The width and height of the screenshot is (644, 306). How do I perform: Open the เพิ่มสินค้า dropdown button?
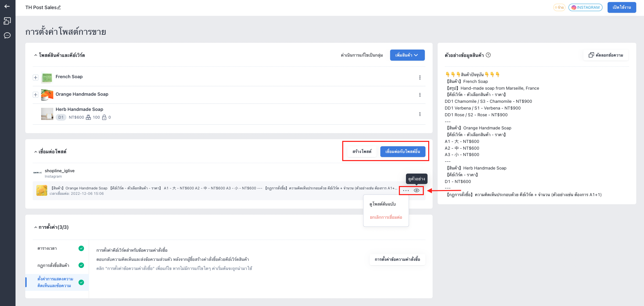407,55
